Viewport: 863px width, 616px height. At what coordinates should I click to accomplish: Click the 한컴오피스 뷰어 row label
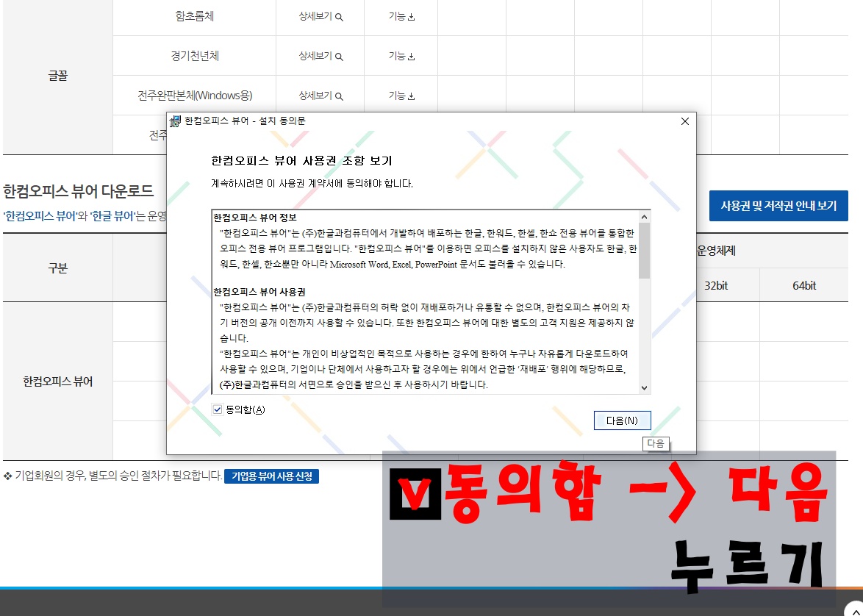coord(58,382)
